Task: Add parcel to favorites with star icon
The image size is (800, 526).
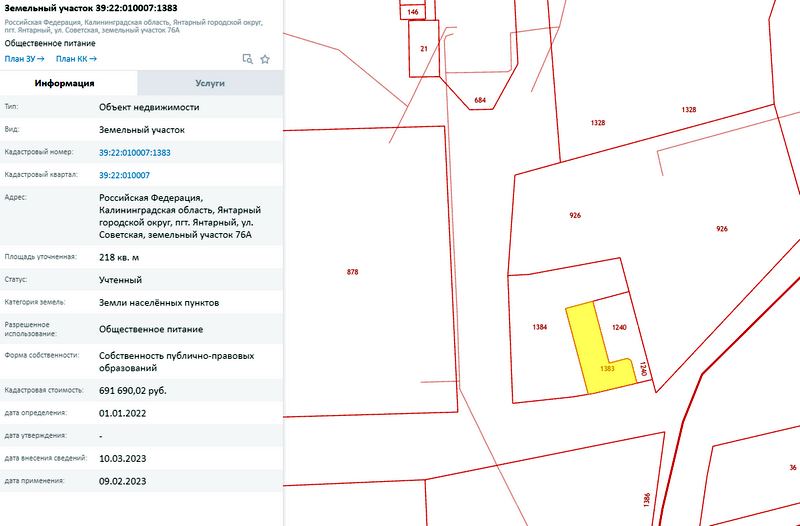Action: tap(265, 59)
